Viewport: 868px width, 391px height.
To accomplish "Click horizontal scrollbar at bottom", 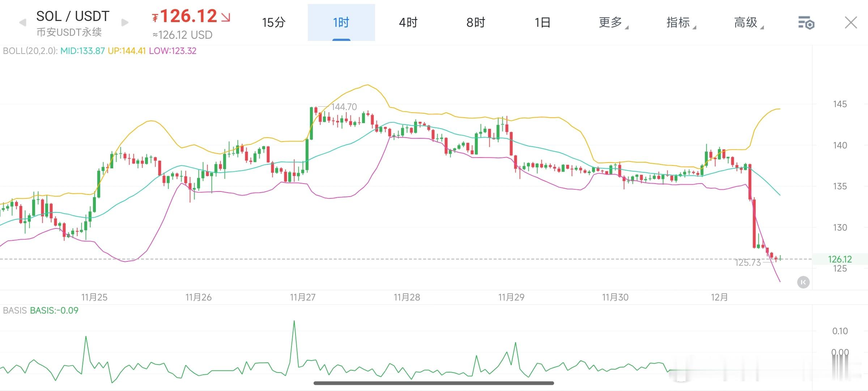I will [433, 383].
